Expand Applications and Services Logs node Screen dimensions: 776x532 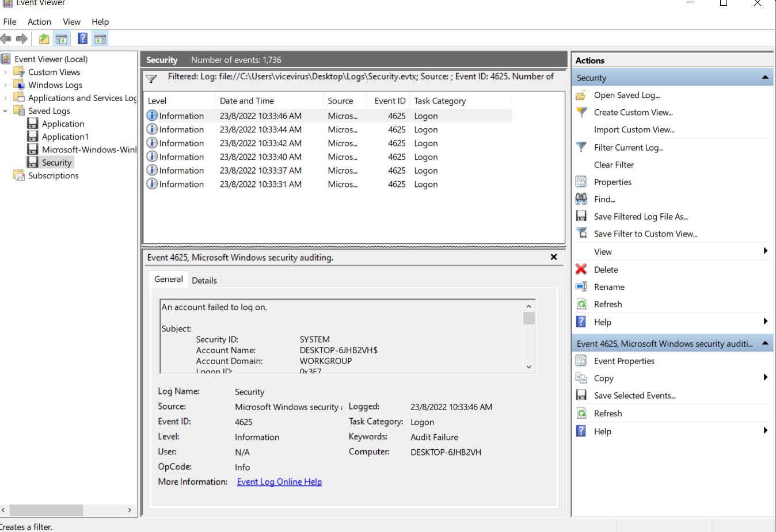coord(5,98)
